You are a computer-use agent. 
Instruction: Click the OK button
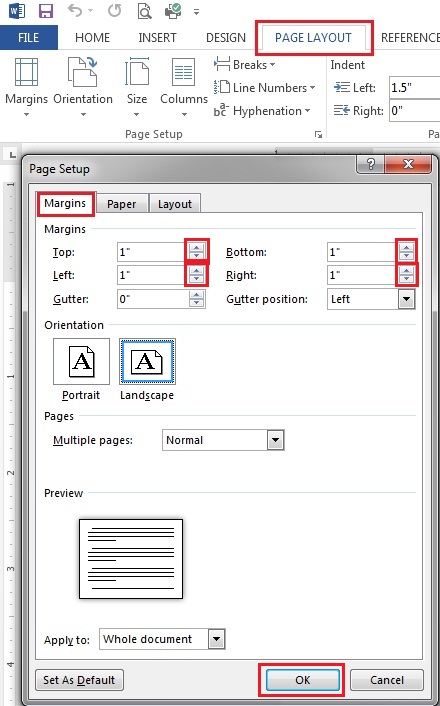click(302, 679)
